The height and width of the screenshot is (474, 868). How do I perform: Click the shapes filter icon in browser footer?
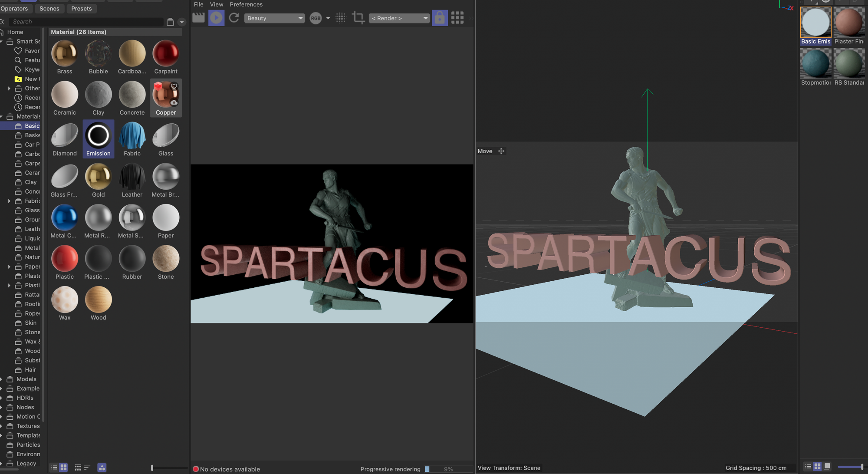point(102,467)
